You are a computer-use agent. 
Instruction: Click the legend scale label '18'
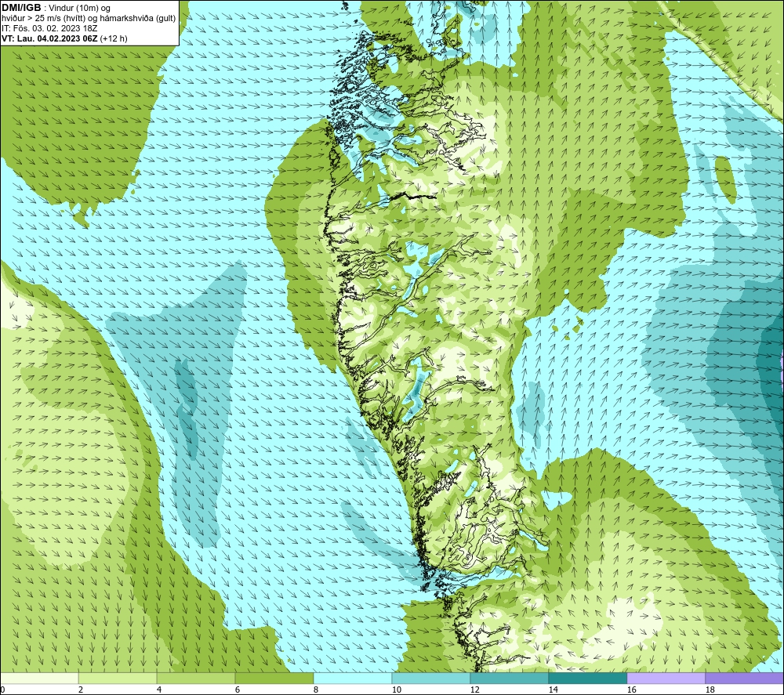tap(710, 690)
